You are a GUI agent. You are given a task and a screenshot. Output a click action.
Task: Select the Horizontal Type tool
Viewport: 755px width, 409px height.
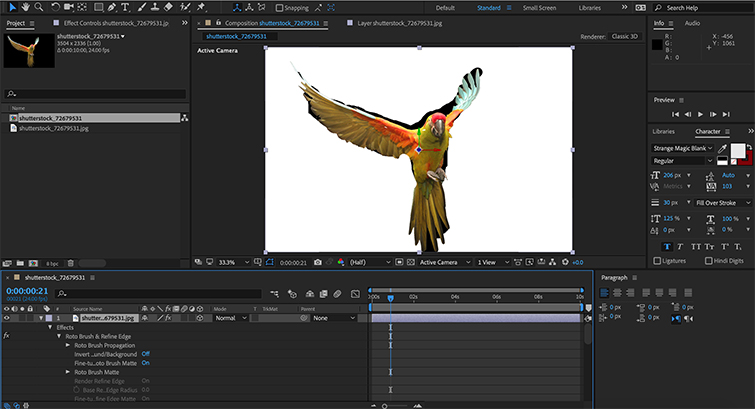pos(125,7)
